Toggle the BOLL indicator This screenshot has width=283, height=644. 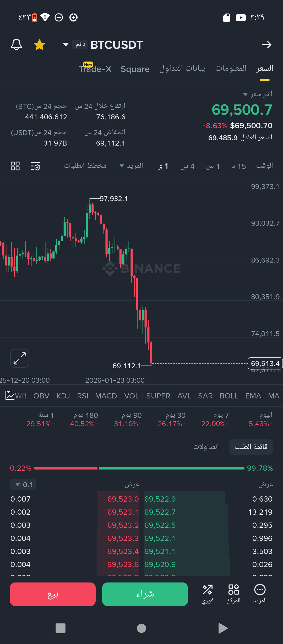tap(229, 396)
